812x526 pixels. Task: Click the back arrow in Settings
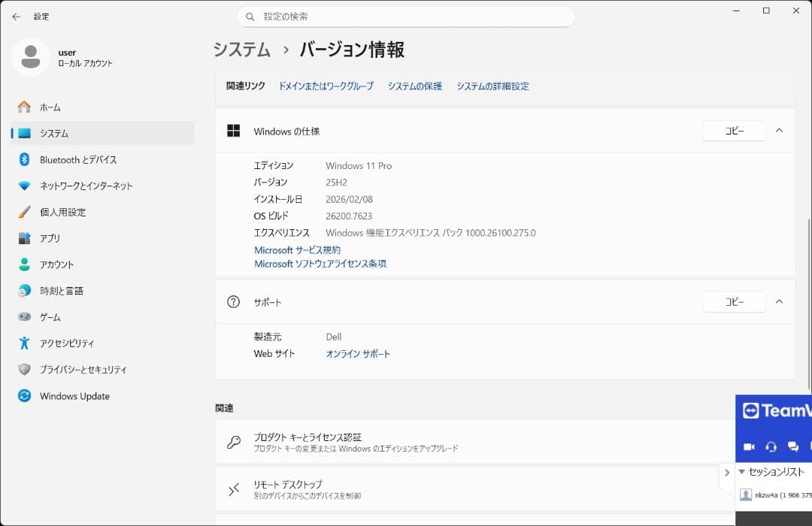tap(15, 16)
